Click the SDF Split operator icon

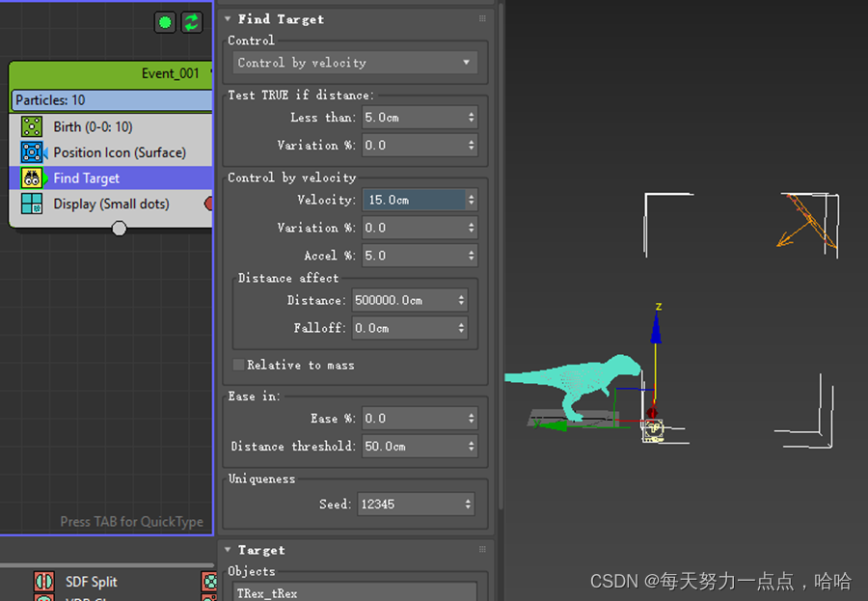pyautogui.click(x=43, y=582)
